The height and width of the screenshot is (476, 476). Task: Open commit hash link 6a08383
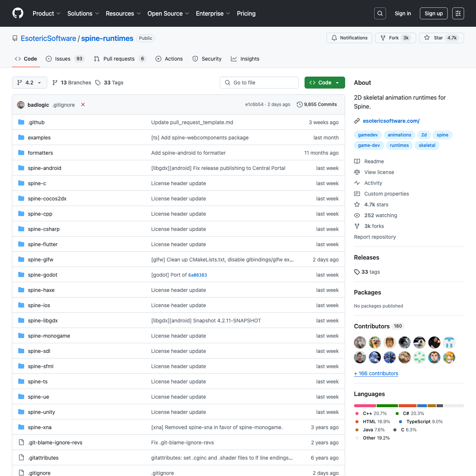(197, 275)
